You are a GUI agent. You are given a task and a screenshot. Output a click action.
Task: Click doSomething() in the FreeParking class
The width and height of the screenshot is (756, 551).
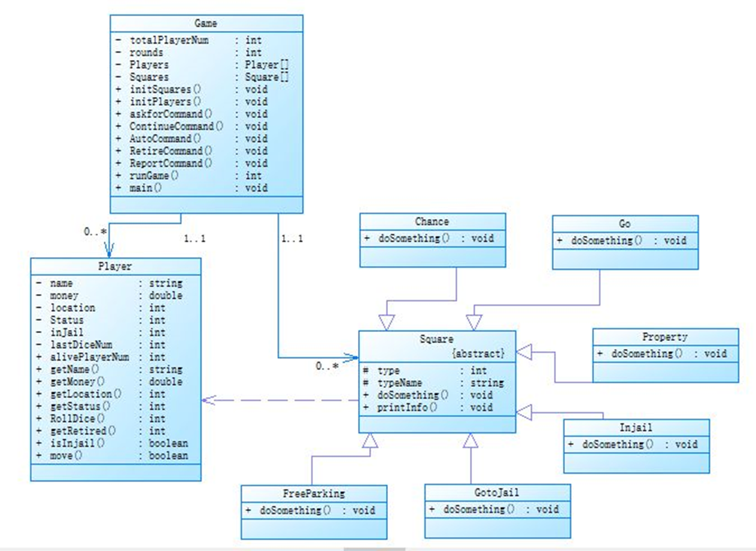(x=295, y=510)
